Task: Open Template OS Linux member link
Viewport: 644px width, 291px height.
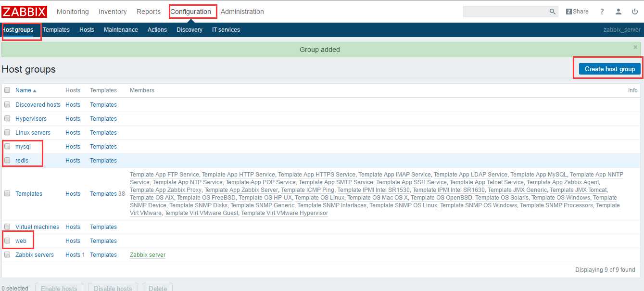Action: click(319, 197)
